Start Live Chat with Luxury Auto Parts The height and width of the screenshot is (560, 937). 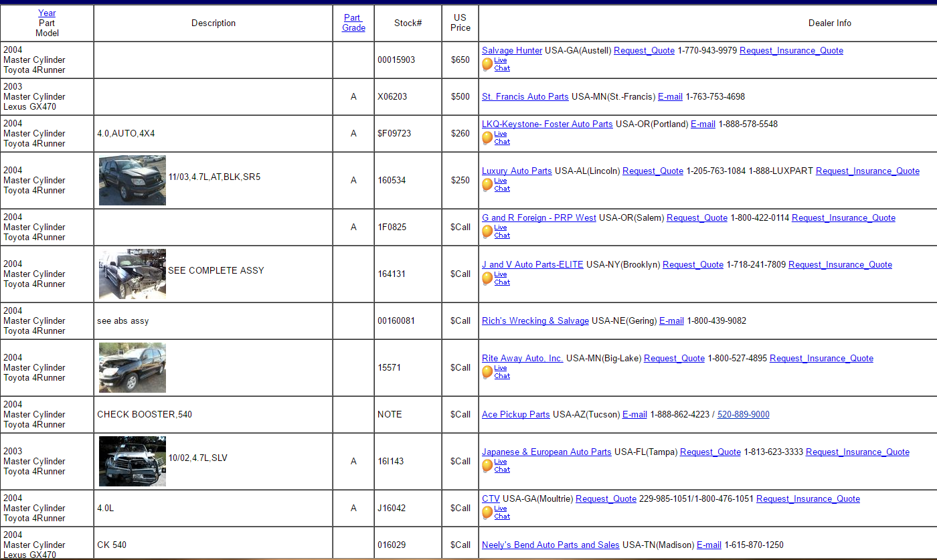click(x=487, y=185)
